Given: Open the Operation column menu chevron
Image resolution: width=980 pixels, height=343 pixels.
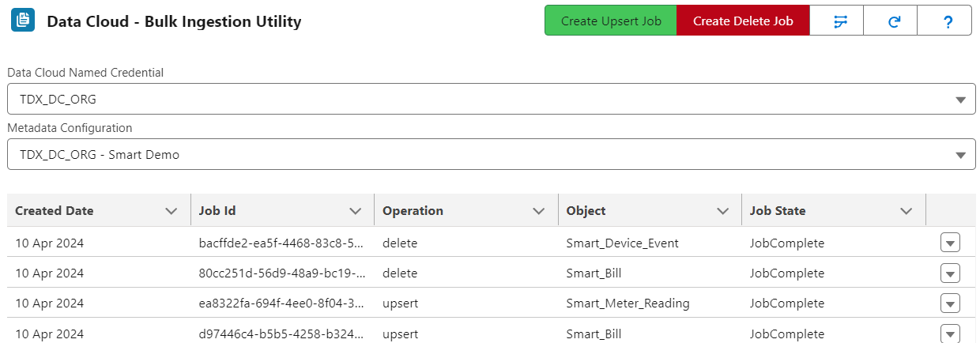Looking at the screenshot, I should coord(539,211).
